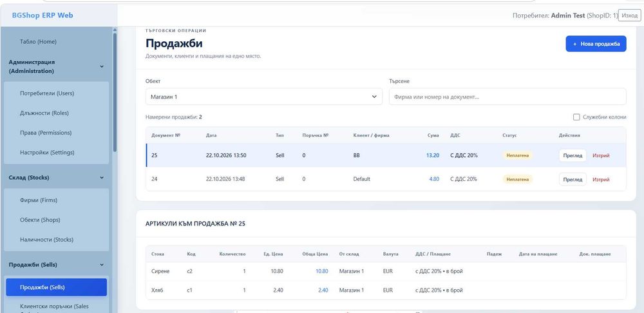Viewport: 644px width, 313px height.
Task: Click Неплатена status badge for document 24
Action: click(518, 179)
